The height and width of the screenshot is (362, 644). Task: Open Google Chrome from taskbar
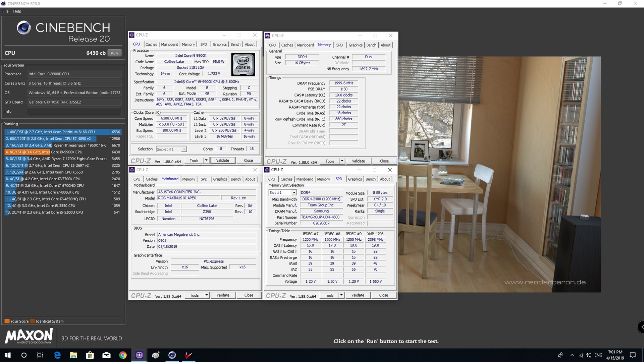coord(123,355)
